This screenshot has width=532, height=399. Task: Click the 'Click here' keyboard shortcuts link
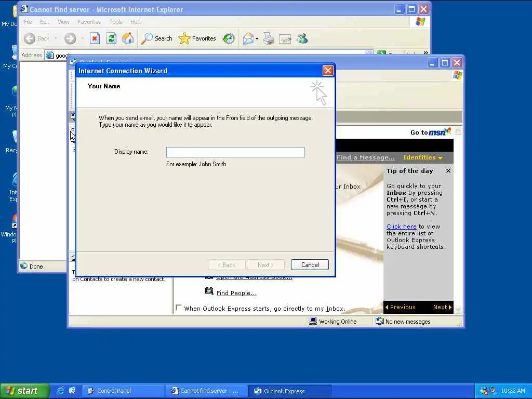[x=402, y=227]
